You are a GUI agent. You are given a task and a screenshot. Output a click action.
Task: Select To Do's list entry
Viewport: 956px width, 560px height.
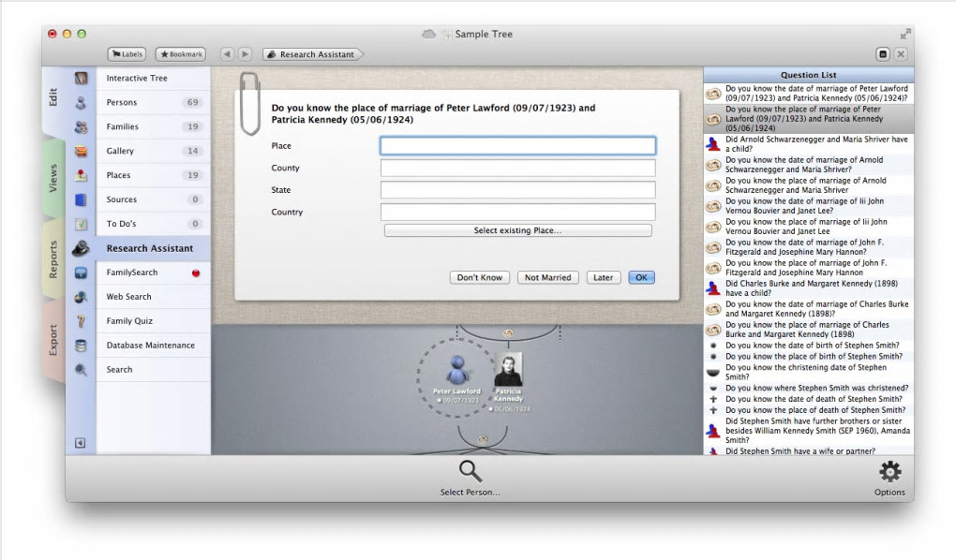[153, 224]
